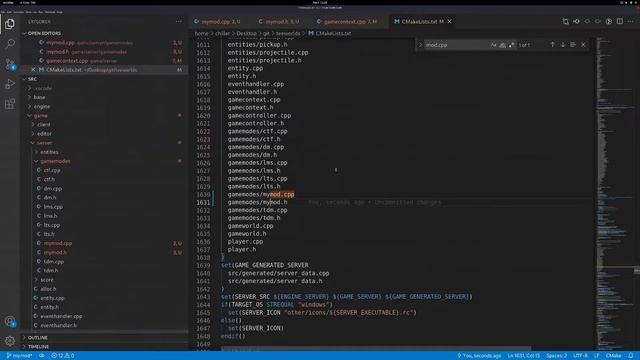Viewport: 640px width, 360px height.
Task: Go to the next find match
Action: click(x=562, y=45)
